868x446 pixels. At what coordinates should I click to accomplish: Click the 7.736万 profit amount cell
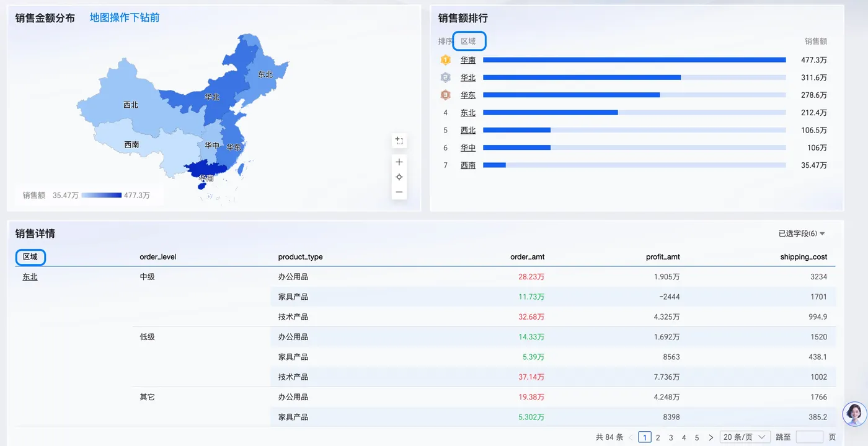coord(666,377)
